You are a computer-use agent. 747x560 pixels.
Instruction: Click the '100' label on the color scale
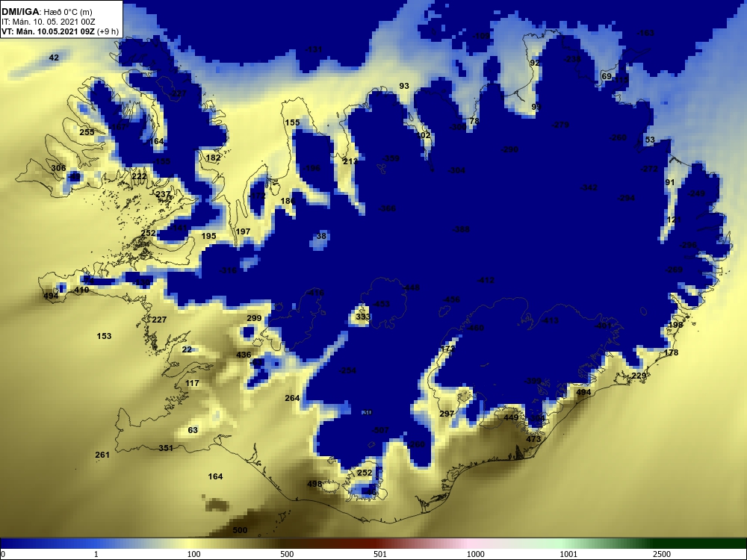(194, 554)
